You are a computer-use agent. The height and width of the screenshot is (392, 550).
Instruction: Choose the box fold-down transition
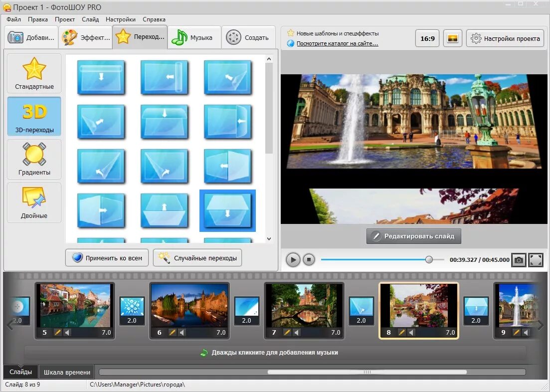[164, 122]
